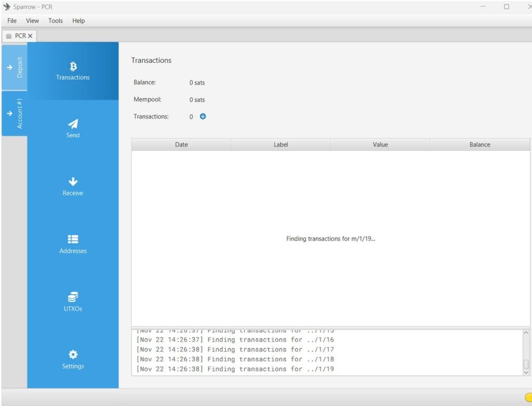Open the View menu
532x406 pixels.
pyautogui.click(x=32, y=21)
